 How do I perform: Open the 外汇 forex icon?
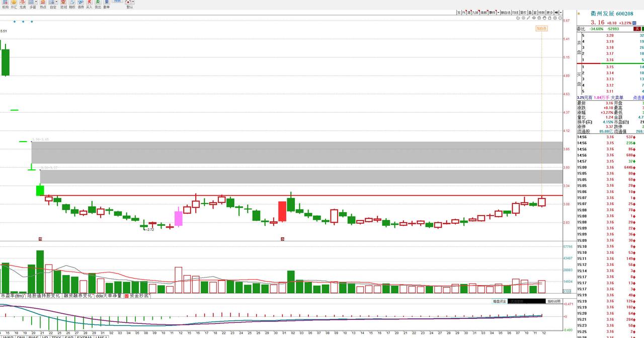[x=14, y=5]
